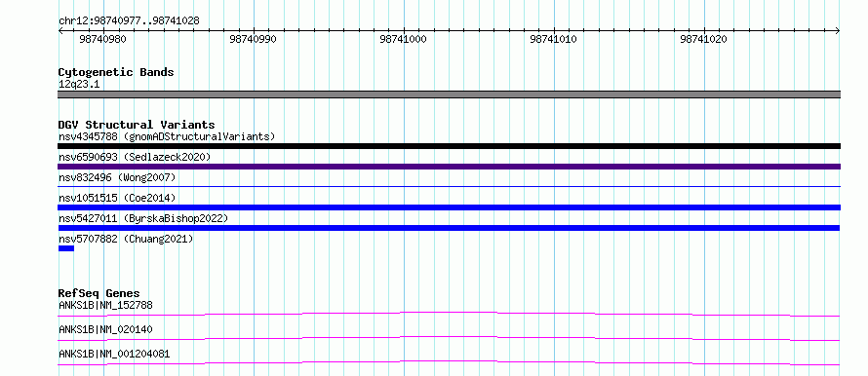
Task: Select ANKS1B|NM_001204081 transcript label
Action: click(114, 354)
